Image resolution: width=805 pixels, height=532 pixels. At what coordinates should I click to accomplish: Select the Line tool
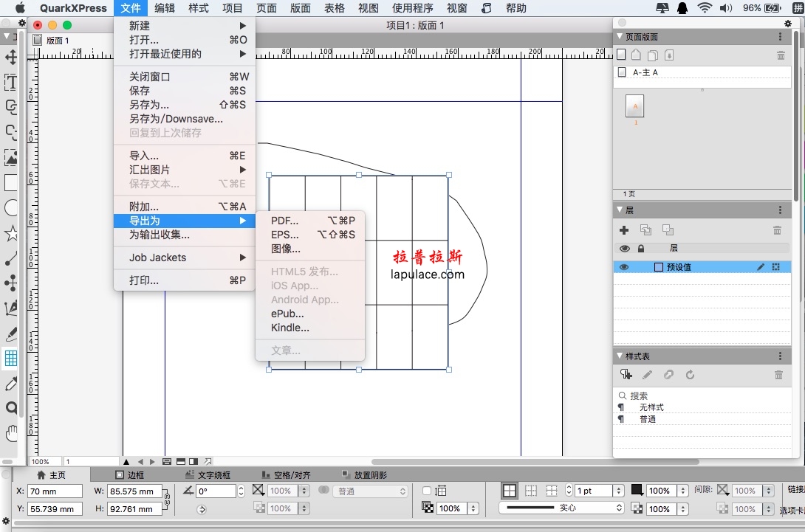[x=11, y=258]
